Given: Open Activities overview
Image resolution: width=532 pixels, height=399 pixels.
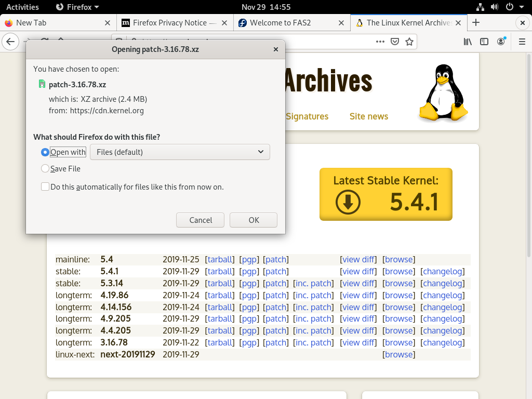Looking at the screenshot, I should [22, 7].
